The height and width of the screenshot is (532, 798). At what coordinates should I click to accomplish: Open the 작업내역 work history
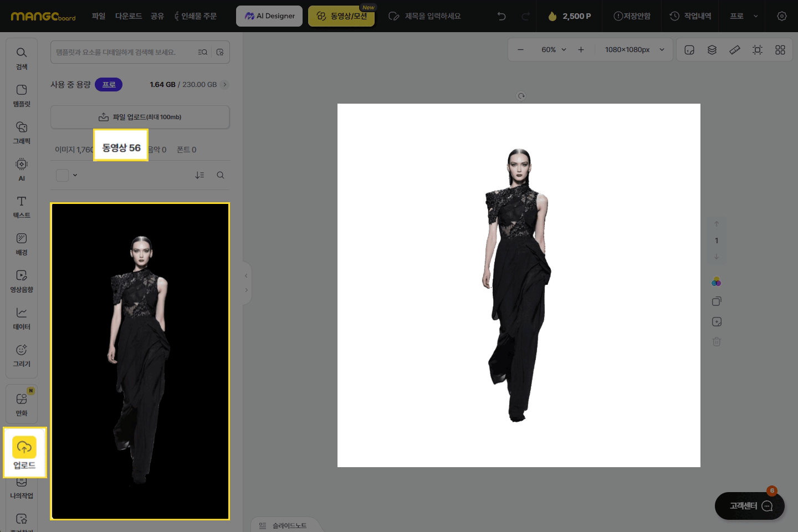(690, 16)
